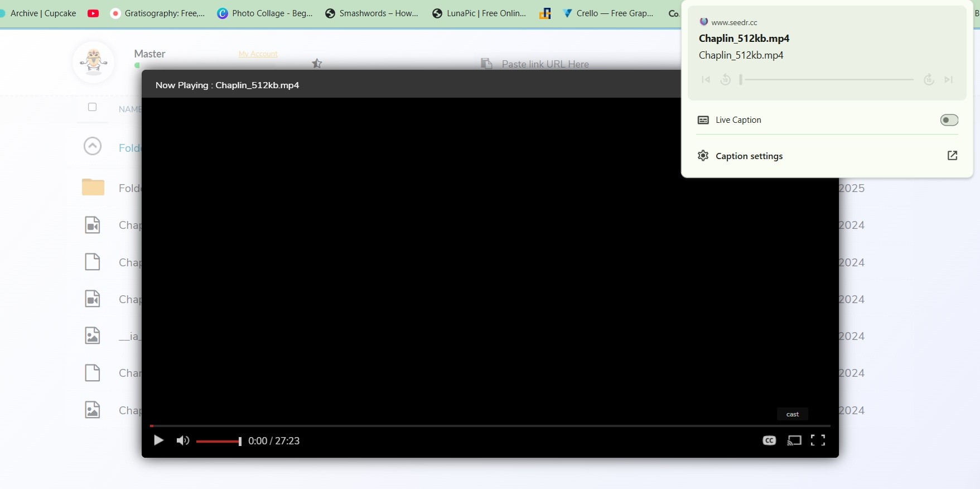This screenshot has height=489, width=980.
Task: Click the Now Playing title bar text
Action: click(227, 85)
